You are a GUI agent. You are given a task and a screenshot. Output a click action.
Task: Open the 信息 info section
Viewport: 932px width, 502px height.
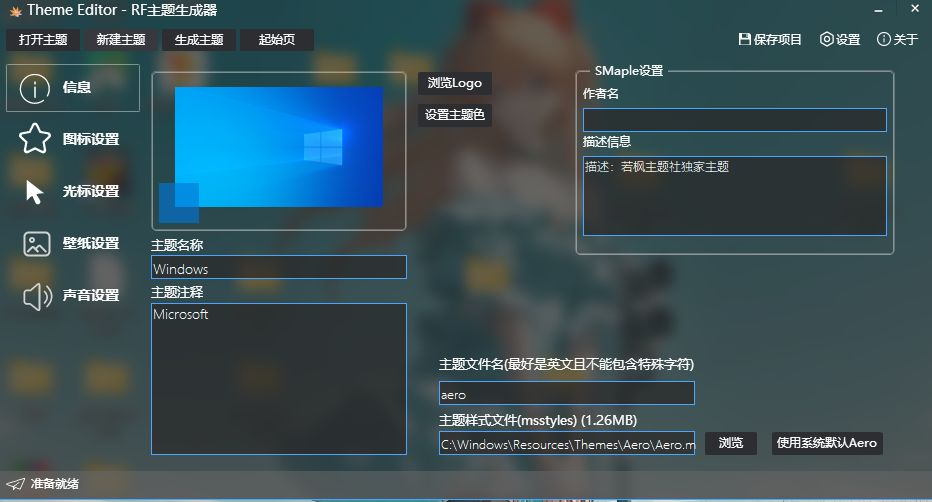click(73, 88)
